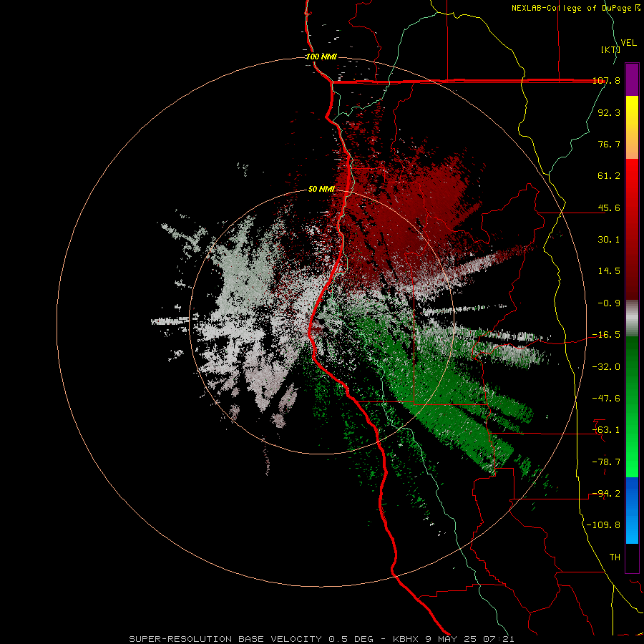
Task: Click the -32.0 velocity scale value
Action: 606,366
